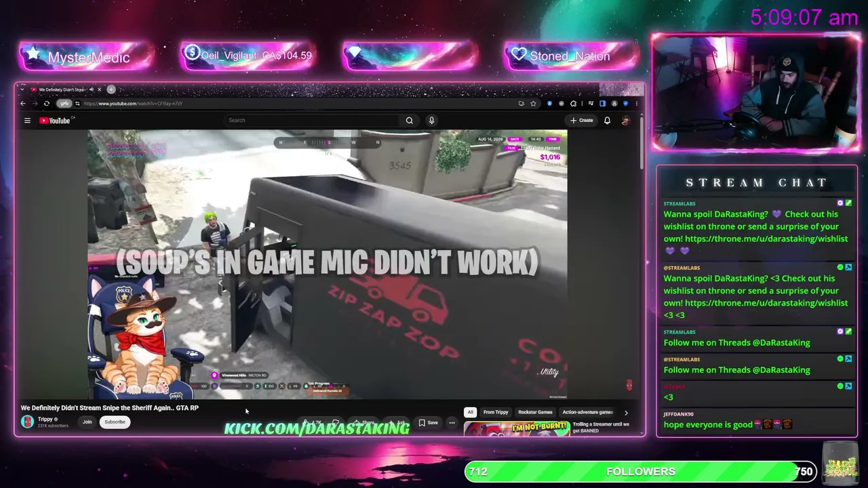This screenshot has height=488, width=868.
Task: Go to YouTube home via the logo
Action: click(x=55, y=121)
